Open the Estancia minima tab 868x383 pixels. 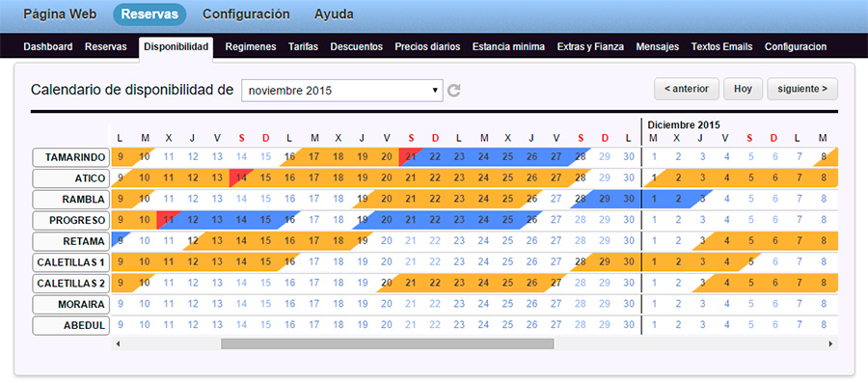508,47
